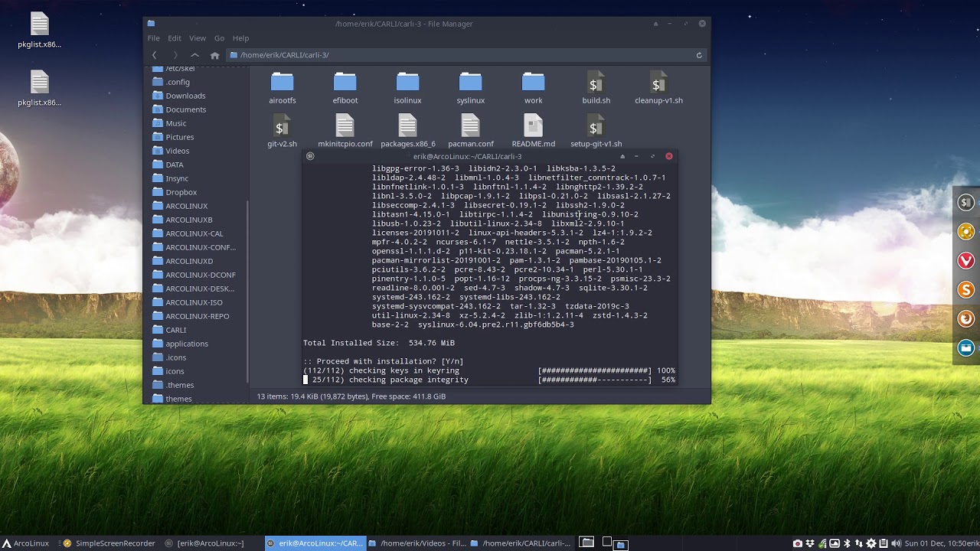
Task: Open the screenshot tool in the right dock
Action: click(x=966, y=232)
